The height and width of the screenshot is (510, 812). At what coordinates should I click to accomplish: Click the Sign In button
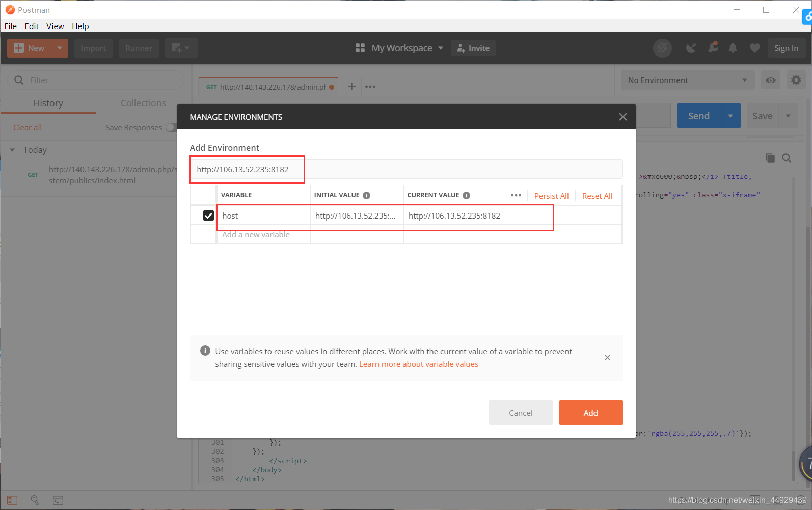pos(786,48)
